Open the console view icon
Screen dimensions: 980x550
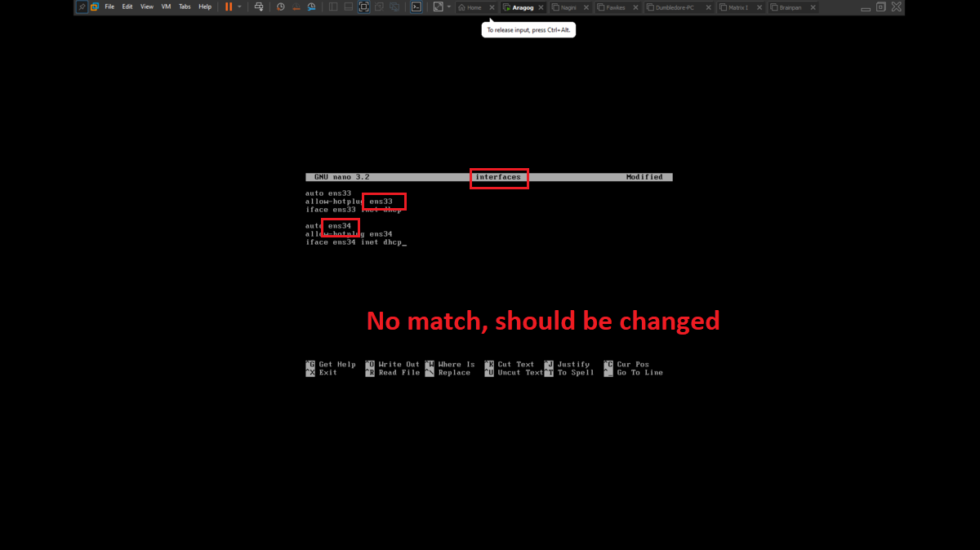(416, 7)
